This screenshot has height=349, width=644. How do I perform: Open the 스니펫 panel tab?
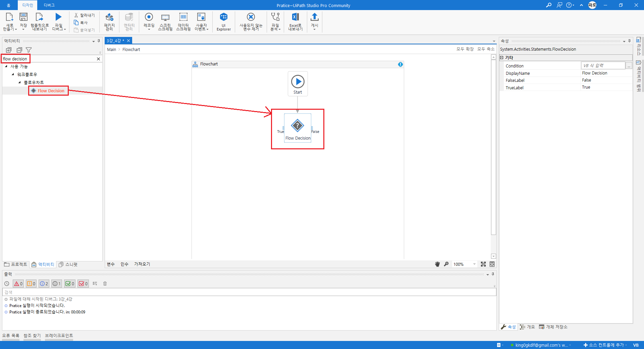68,264
